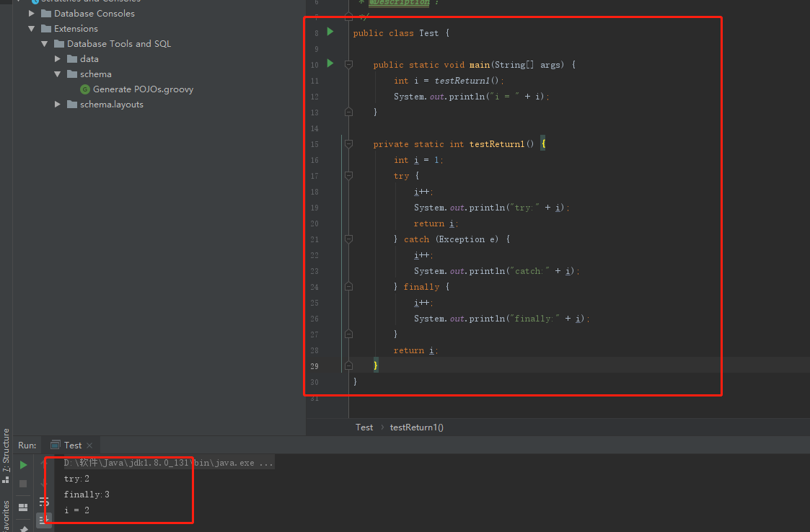
Task: Toggle soft-wrap in the Run console
Action: 45,501
